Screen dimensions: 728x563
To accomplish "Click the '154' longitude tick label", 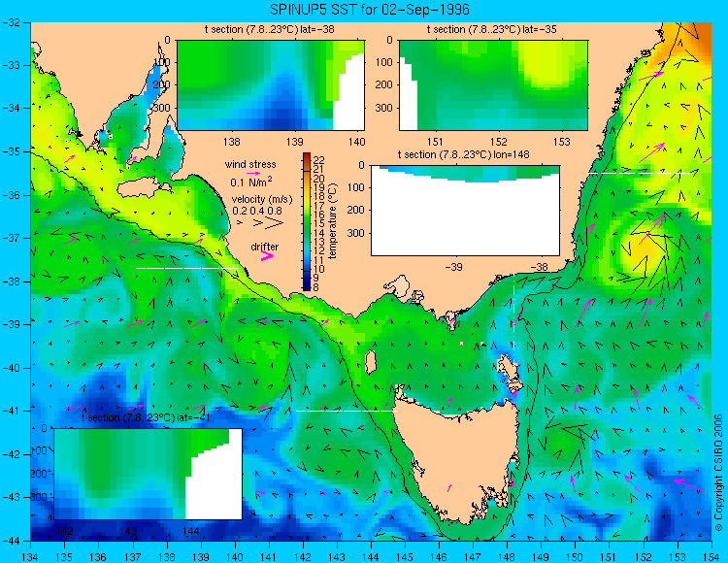I will click(x=711, y=557).
